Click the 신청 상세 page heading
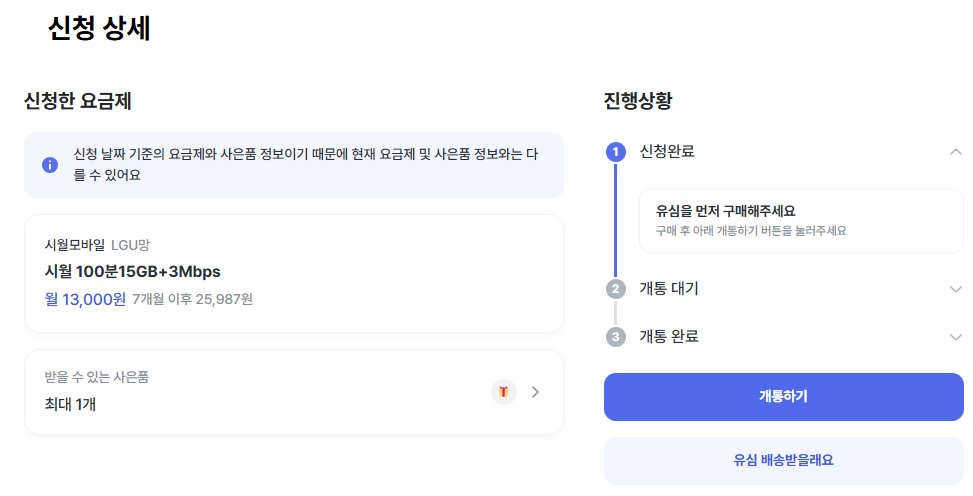 [99, 28]
